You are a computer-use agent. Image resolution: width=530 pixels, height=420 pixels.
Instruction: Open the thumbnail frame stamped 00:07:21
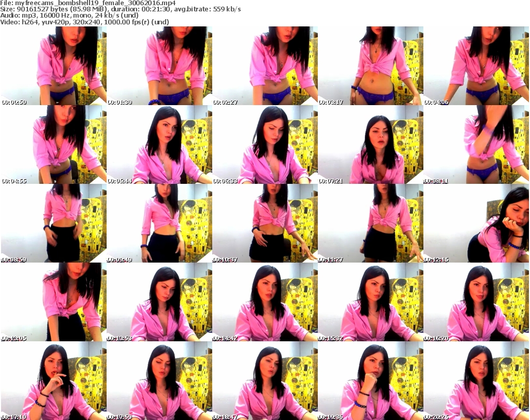pos(371,144)
